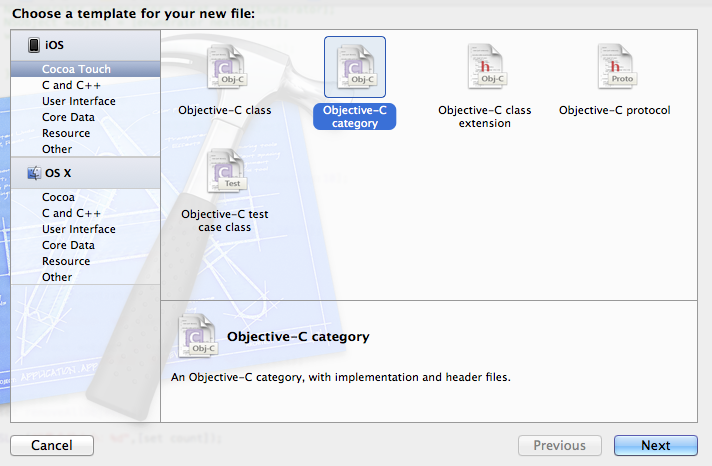Click the bold 'Objective-C category' description title
712x466 pixels.
point(298,337)
